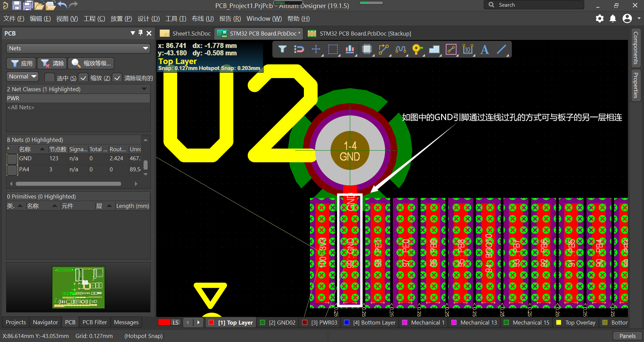Click the 应用 filter button
This screenshot has width=644, height=342.
(x=21, y=63)
